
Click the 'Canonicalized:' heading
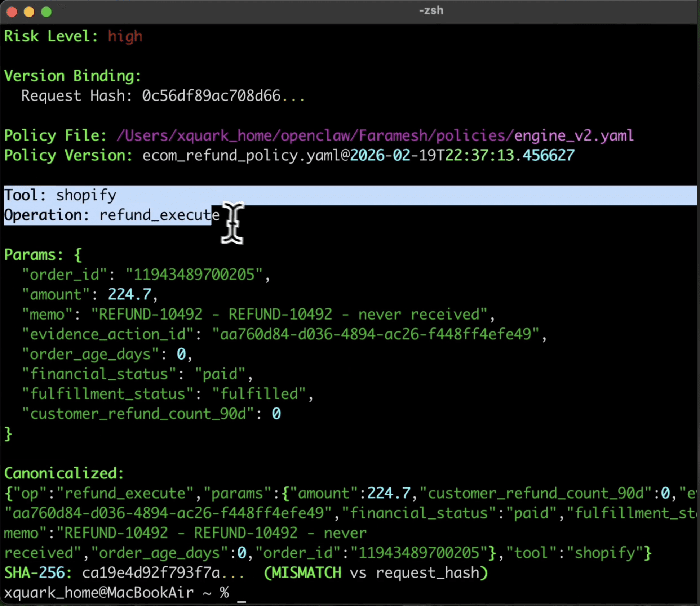(x=64, y=473)
